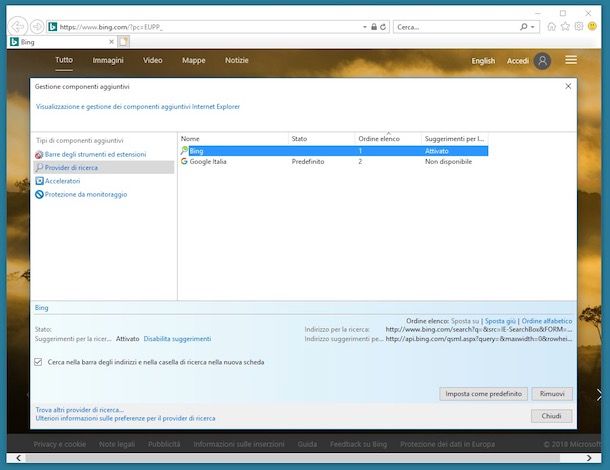
Task: Switch to the Video tab on Bing
Action: pos(152,60)
